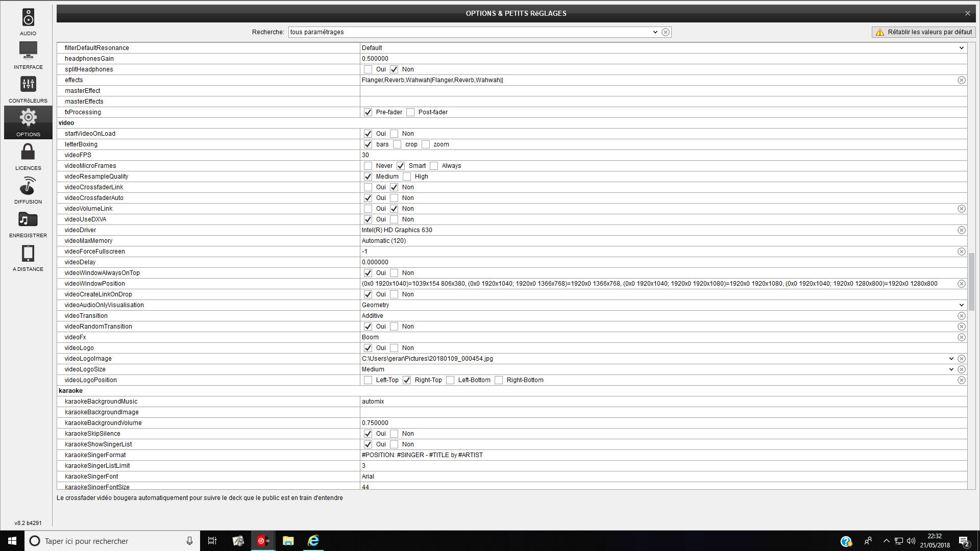Clear the Recherche search field
The image size is (980, 551).
[666, 32]
